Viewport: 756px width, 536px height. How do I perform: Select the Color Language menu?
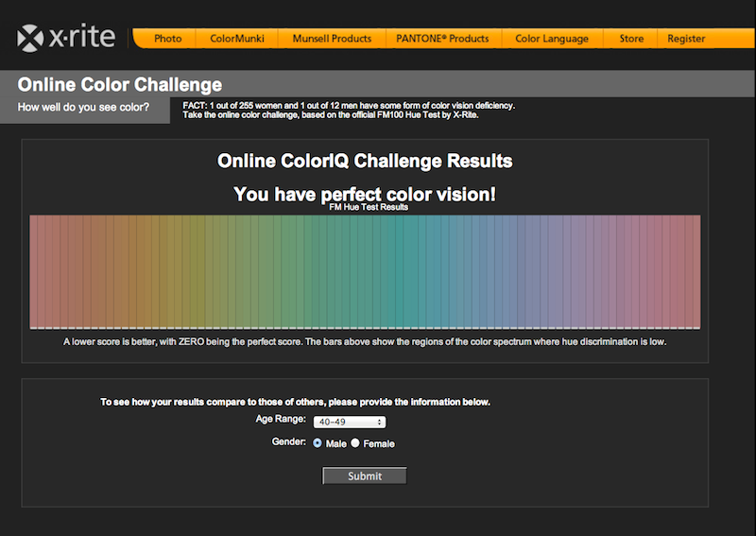(x=552, y=39)
